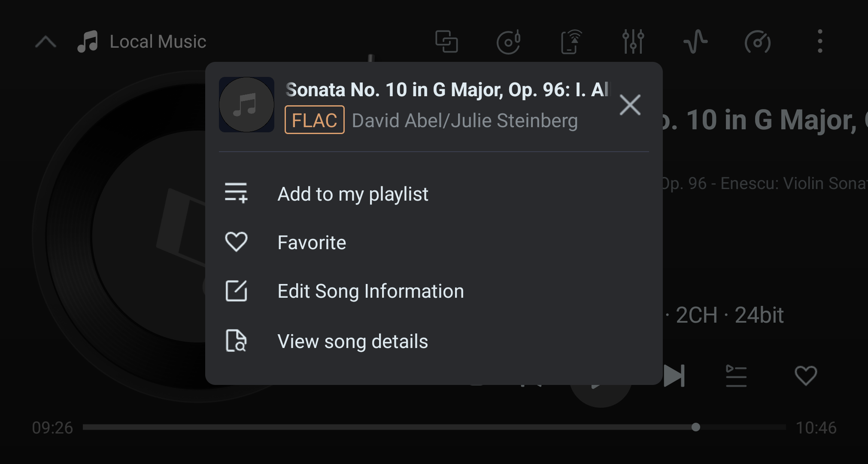Screen dimensions: 868x464
Task: Click the add-to-playlist icon
Action: (x=236, y=193)
